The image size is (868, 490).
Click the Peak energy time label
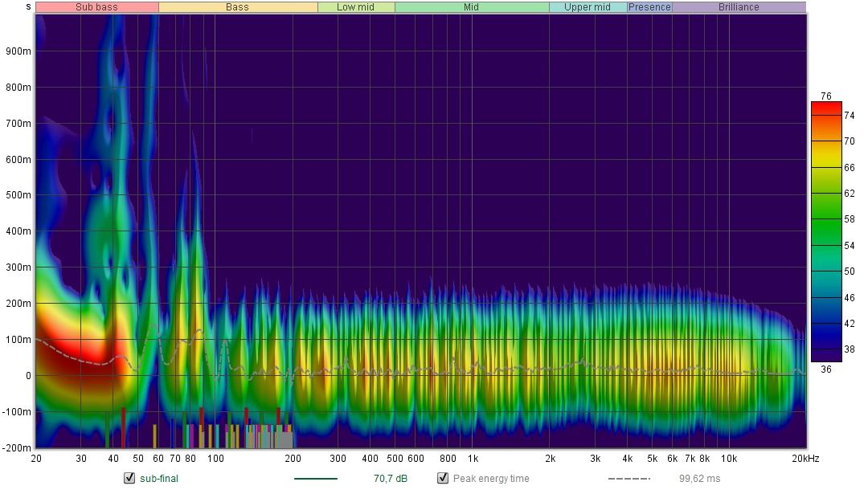tap(486, 479)
